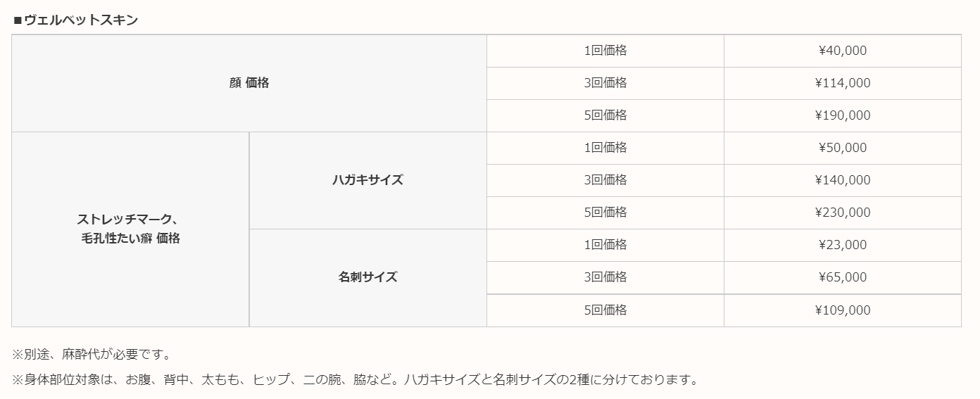Click the 名刺サイズ header cell
980x399 pixels.
point(368,278)
